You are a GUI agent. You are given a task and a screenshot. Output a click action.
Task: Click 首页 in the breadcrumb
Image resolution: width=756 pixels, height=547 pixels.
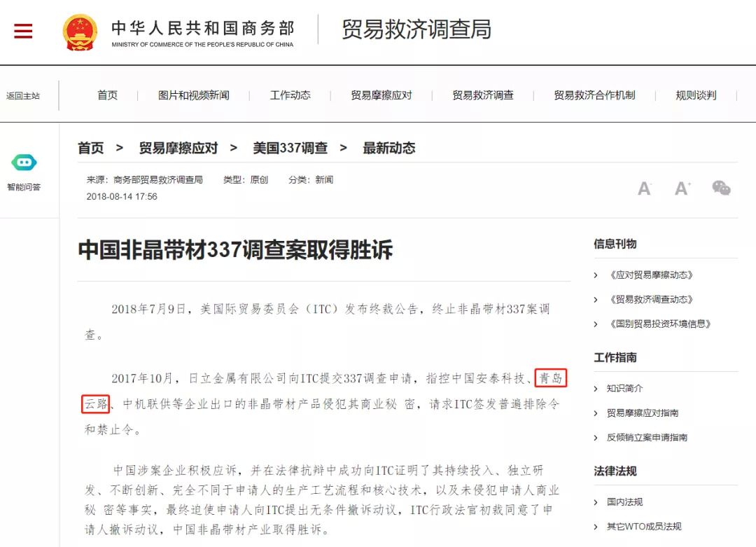[x=90, y=148]
